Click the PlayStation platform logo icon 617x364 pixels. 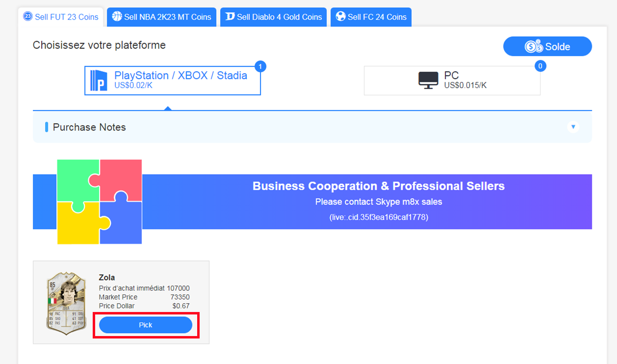[x=99, y=80]
